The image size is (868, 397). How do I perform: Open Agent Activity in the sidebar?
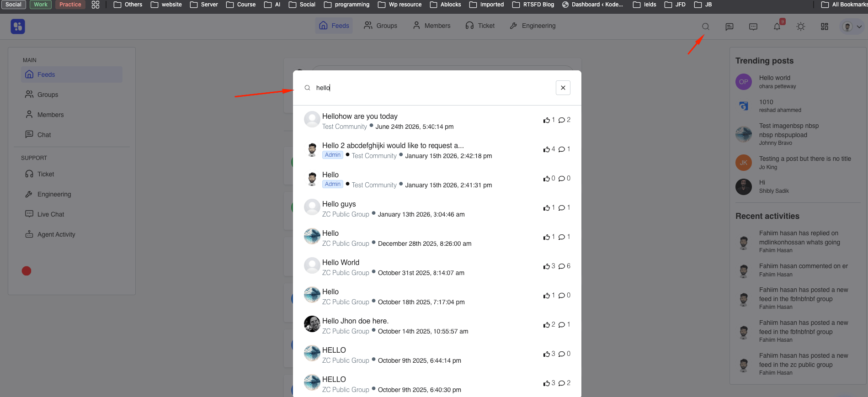coord(72,234)
